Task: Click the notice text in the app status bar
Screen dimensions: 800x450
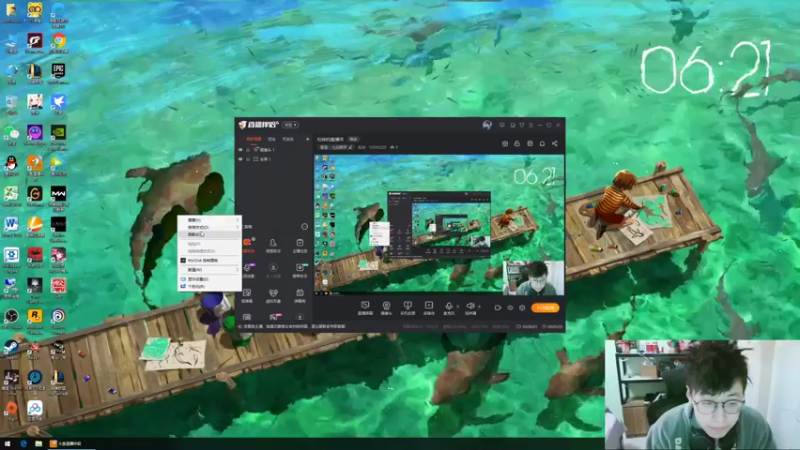Action: tap(293, 326)
